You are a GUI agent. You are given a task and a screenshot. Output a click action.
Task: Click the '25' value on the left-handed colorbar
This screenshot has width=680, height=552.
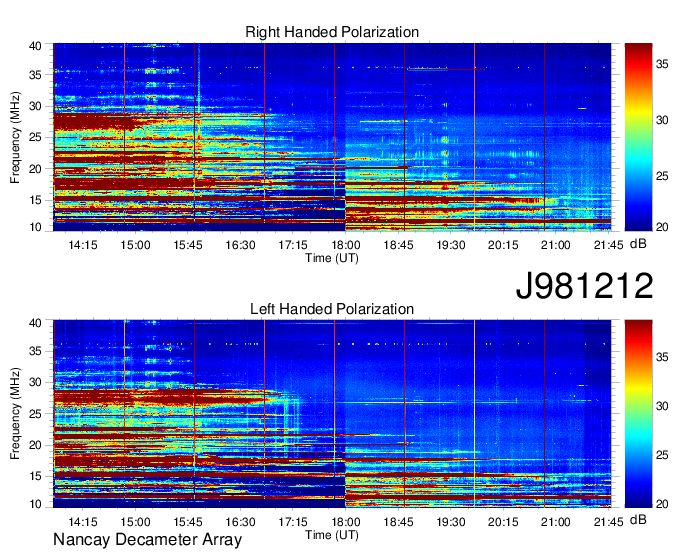click(662, 455)
